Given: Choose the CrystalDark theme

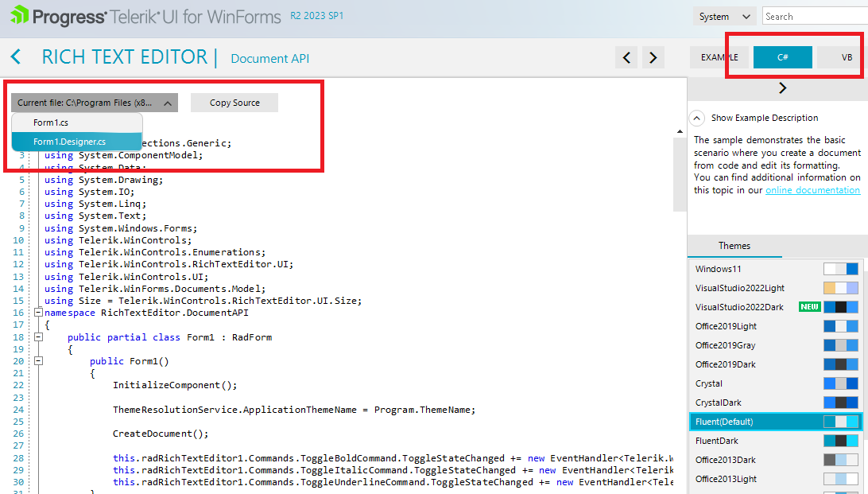Looking at the screenshot, I should (775, 403).
